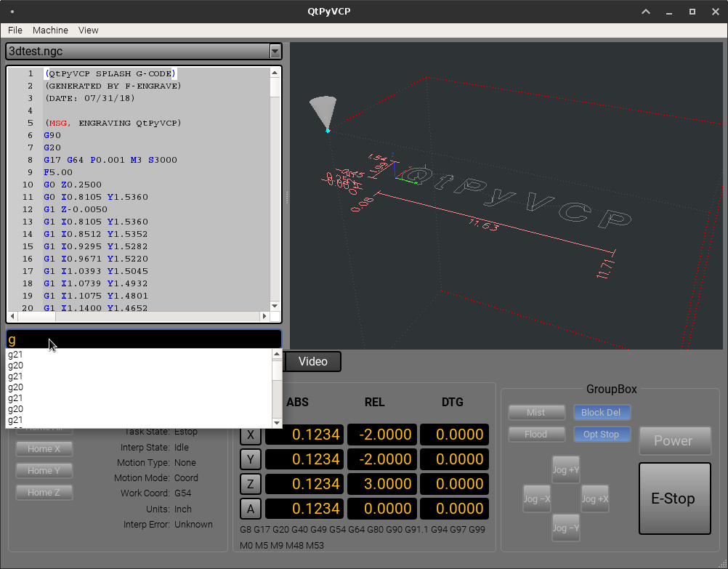Click the Motion Type value None
Screen dimensions: 728x569
[185, 463]
